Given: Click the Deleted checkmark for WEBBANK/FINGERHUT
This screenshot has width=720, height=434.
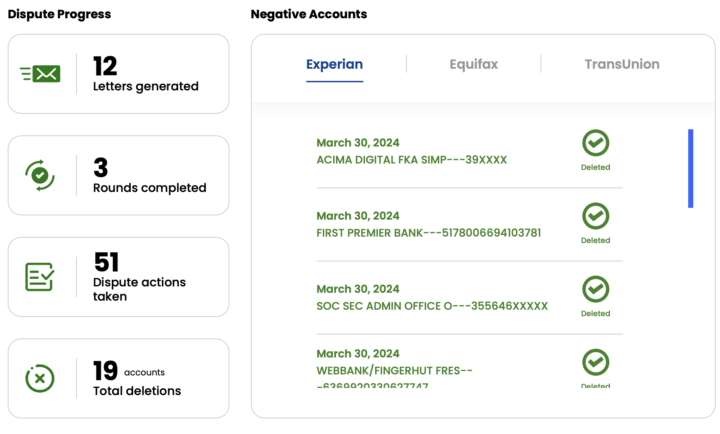Looking at the screenshot, I should pyautogui.click(x=596, y=362).
